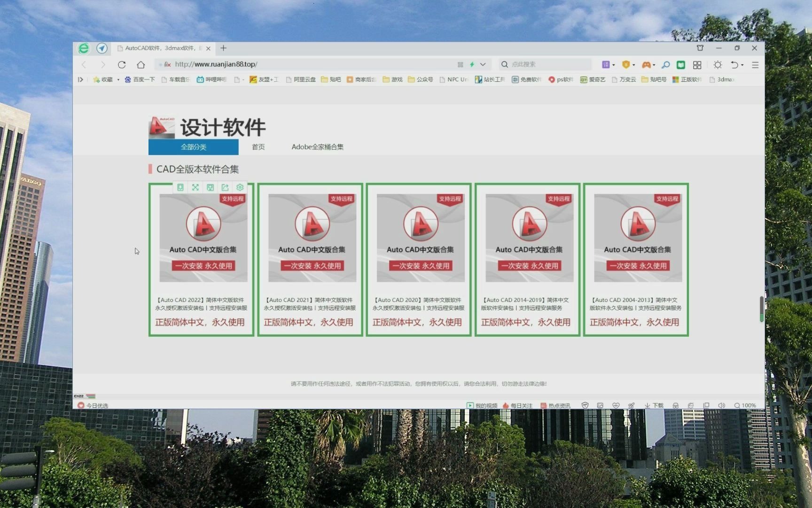Open the Auto CAD 2022 product thumbnail
The width and height of the screenshot is (812, 508).
coord(203,238)
